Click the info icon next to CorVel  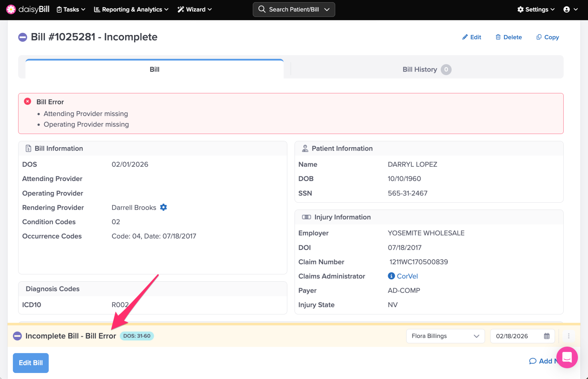391,276
